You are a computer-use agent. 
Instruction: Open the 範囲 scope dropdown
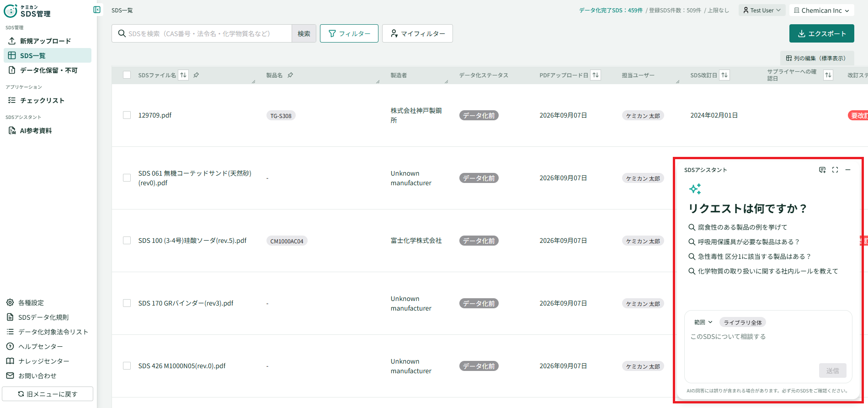[x=703, y=322]
